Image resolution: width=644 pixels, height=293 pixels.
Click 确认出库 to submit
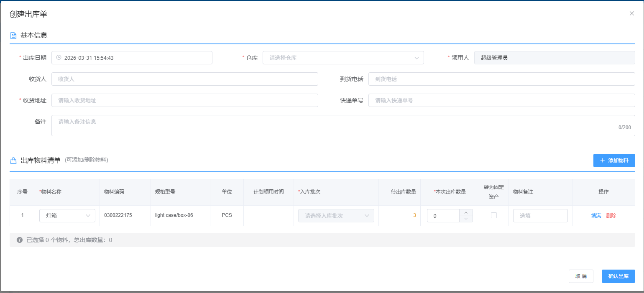618,276
